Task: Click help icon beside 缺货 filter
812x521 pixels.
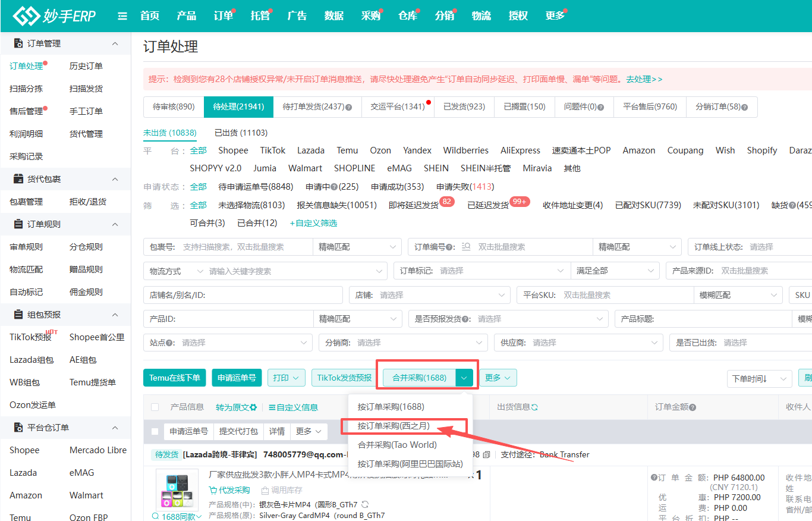Action: click(792, 205)
